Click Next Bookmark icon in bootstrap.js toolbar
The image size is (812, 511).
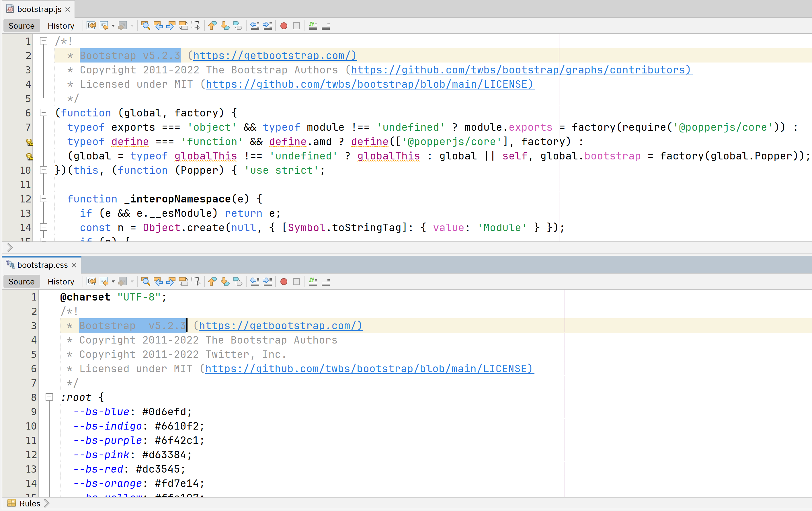(x=225, y=26)
